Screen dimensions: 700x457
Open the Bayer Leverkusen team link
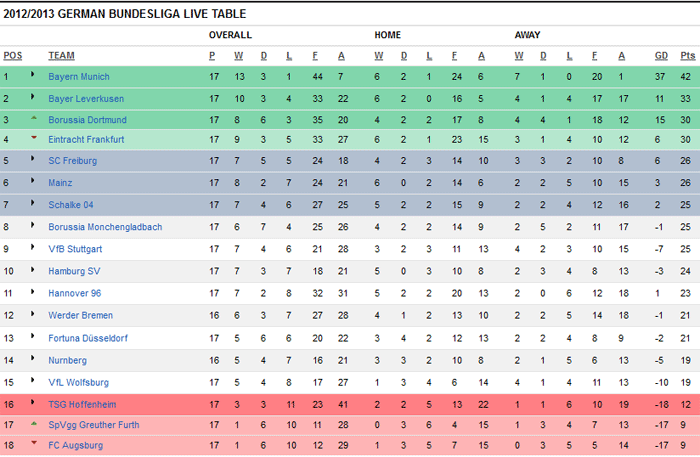pos(86,99)
